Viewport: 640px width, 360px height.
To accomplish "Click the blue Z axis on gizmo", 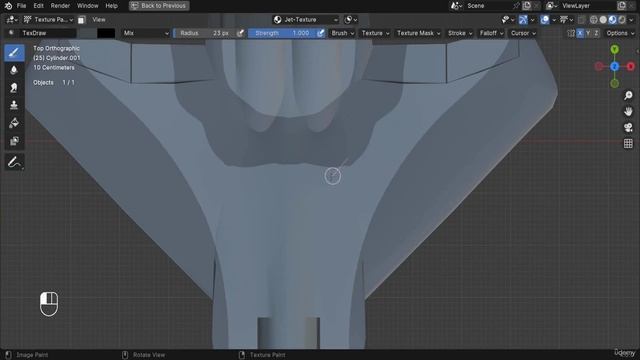I will pyautogui.click(x=614, y=66).
